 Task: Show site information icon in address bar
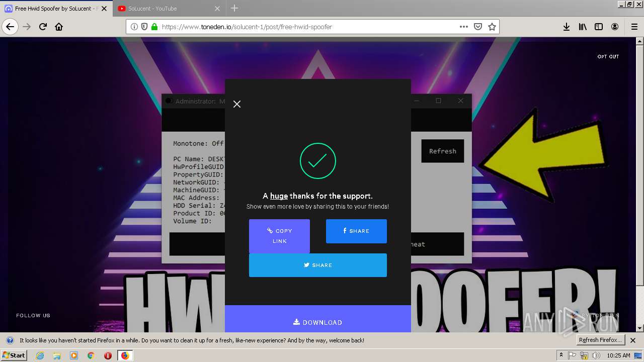coord(134,27)
